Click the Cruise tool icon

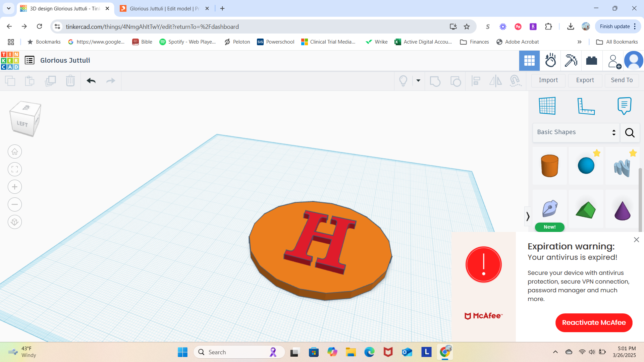tap(516, 81)
